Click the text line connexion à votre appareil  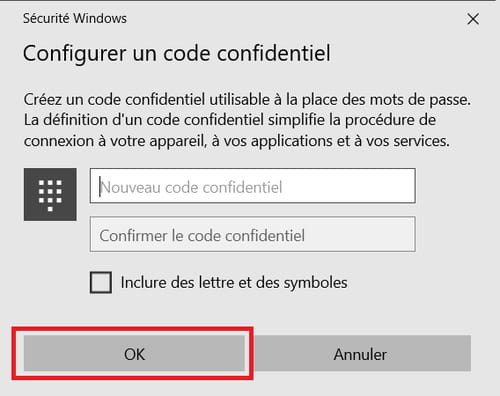(236, 141)
